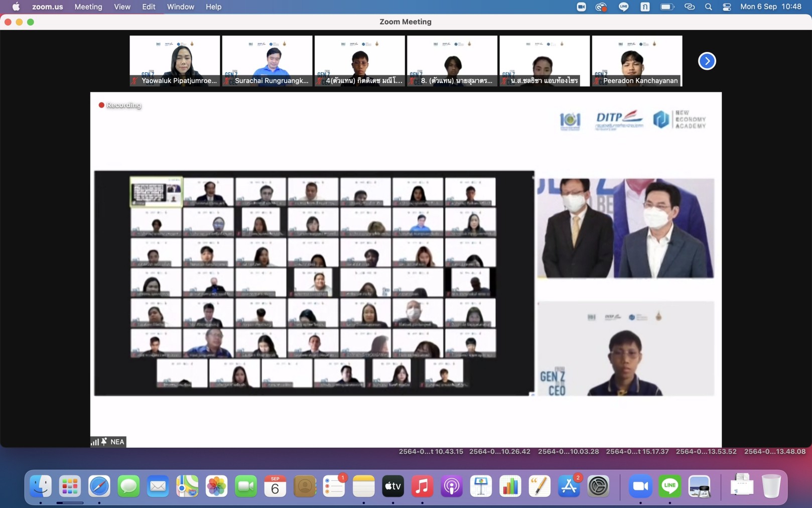The image size is (812, 508).
Task: Select Yaowaluk Pipatjumroe video thumbnail
Action: click(175, 61)
